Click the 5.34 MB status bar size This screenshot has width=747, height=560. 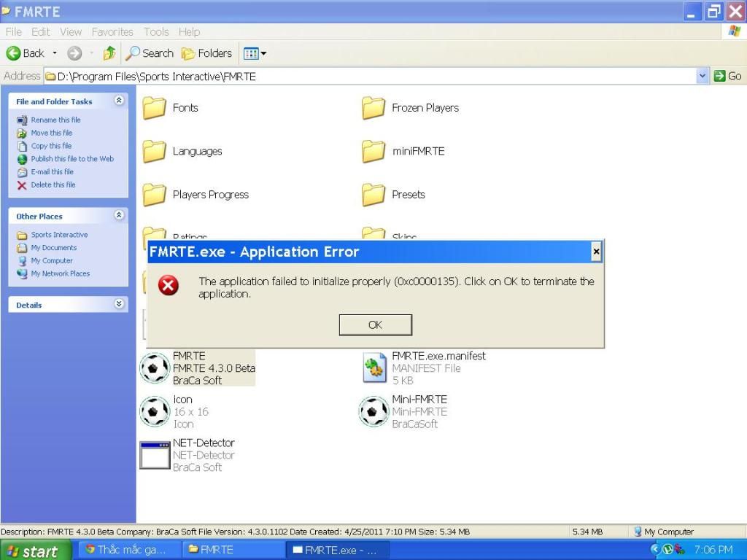pos(587,532)
